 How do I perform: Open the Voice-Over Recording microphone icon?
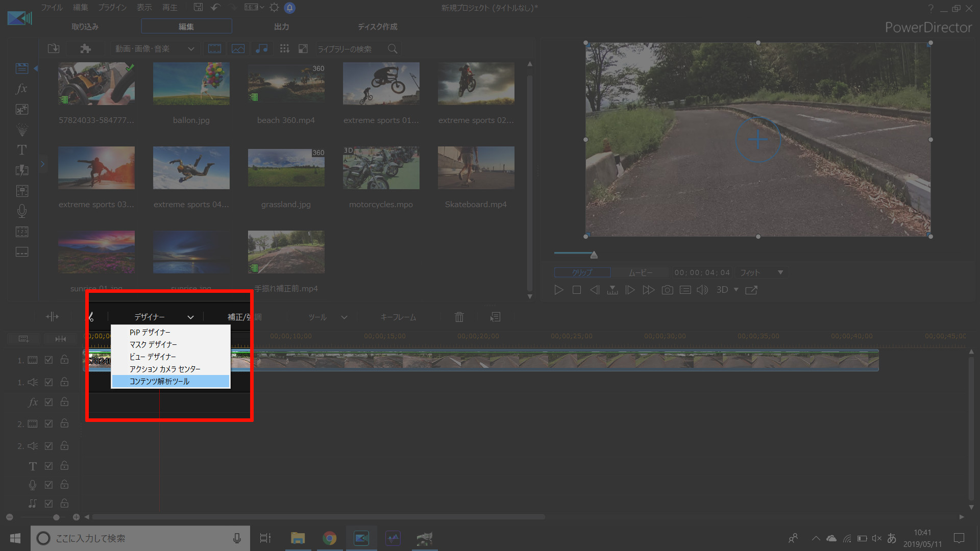point(22,211)
